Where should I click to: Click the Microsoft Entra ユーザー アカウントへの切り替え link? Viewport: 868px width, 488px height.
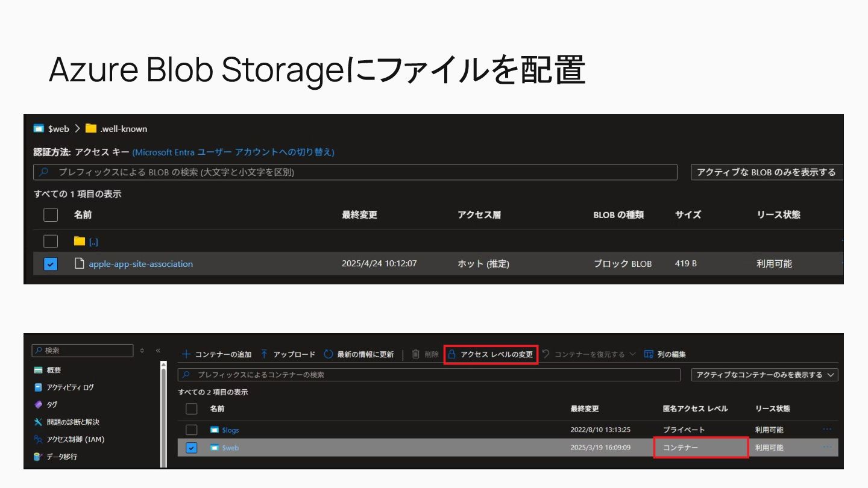click(233, 152)
